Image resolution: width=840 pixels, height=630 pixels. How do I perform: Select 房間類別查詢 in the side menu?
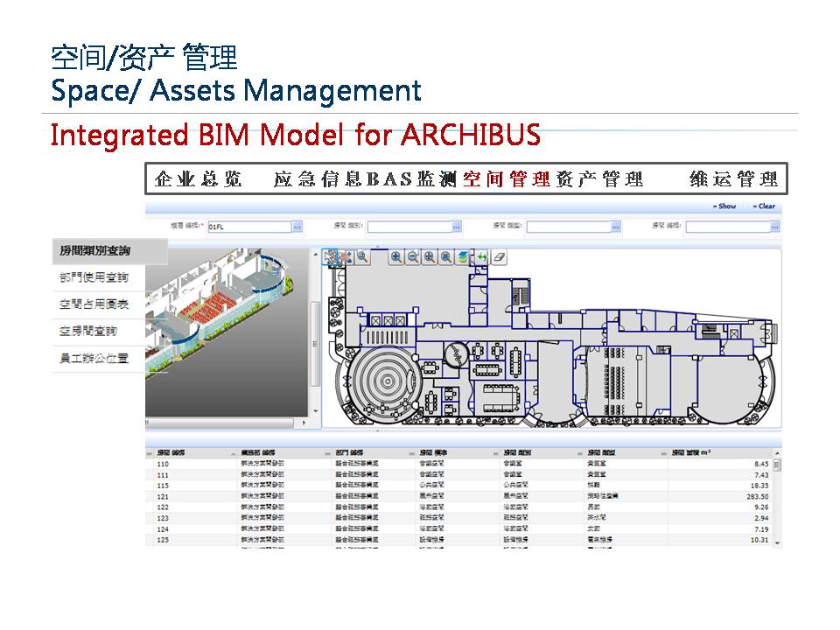coord(110,251)
